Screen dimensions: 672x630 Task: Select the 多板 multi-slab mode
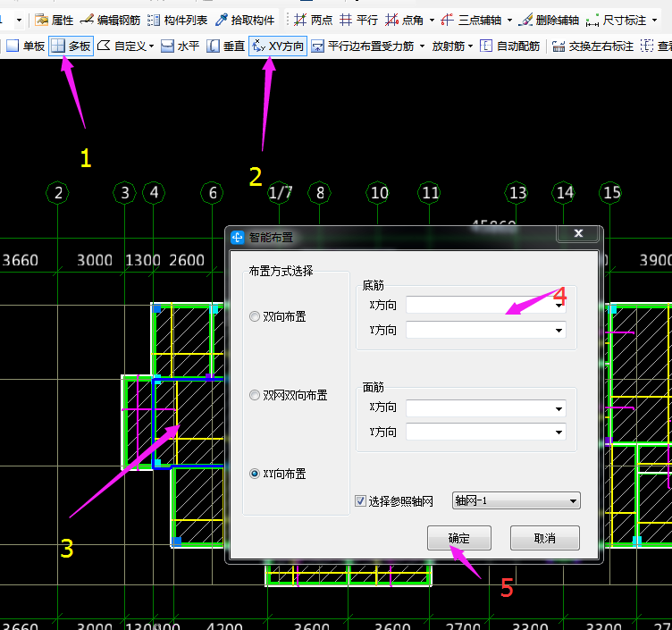coord(71,46)
